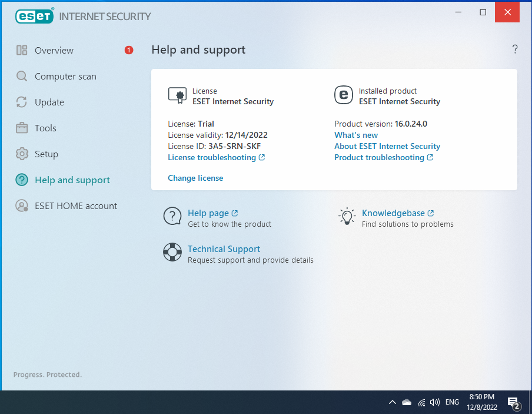Open What's new link
This screenshot has width=532, height=414.
pos(356,135)
